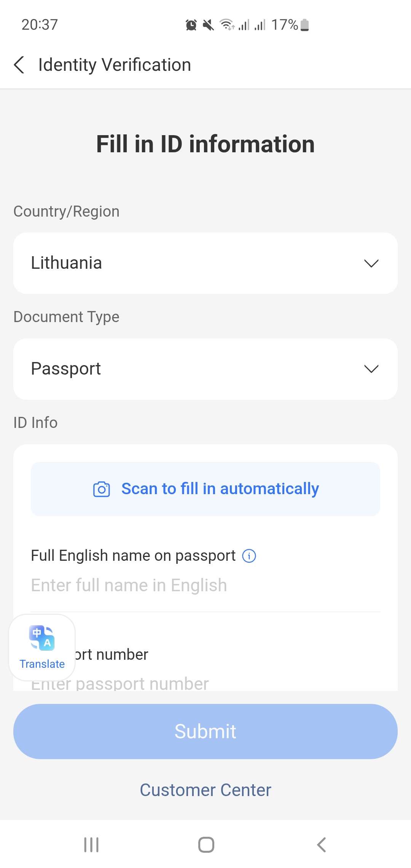
Task: Open the info tooltip beside Full English name
Action: pos(249,555)
